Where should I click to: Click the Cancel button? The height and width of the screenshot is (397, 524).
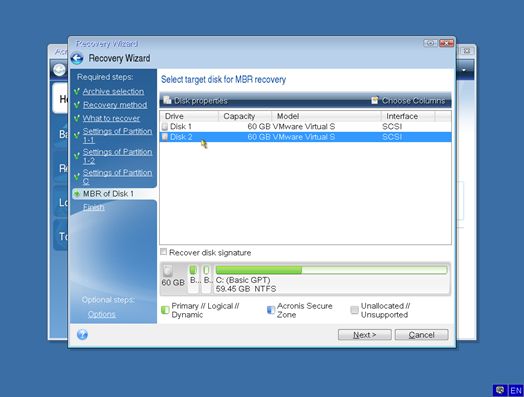tap(421, 335)
